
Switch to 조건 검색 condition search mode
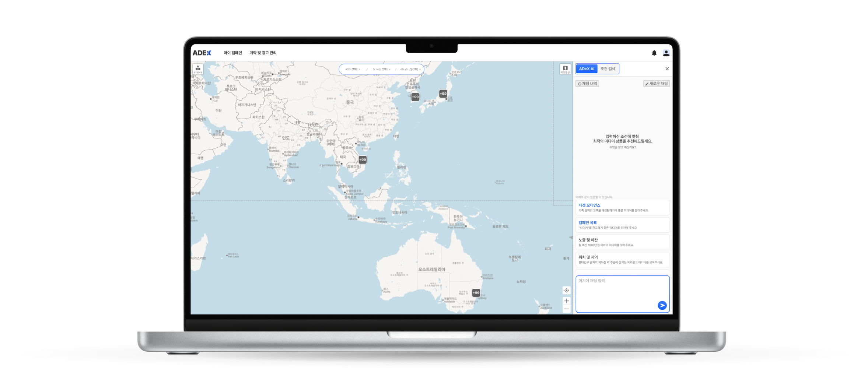(608, 69)
